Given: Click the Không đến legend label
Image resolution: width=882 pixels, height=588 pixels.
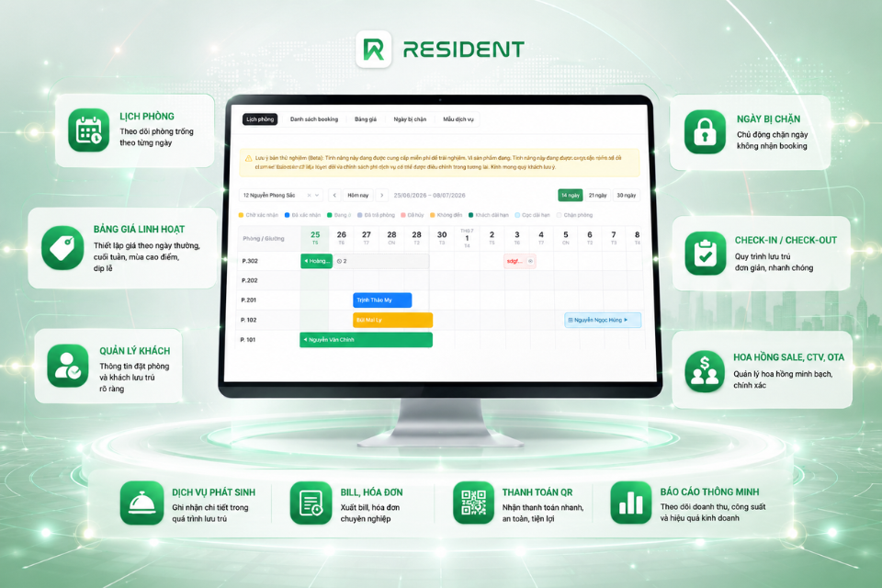Looking at the screenshot, I should (449, 215).
